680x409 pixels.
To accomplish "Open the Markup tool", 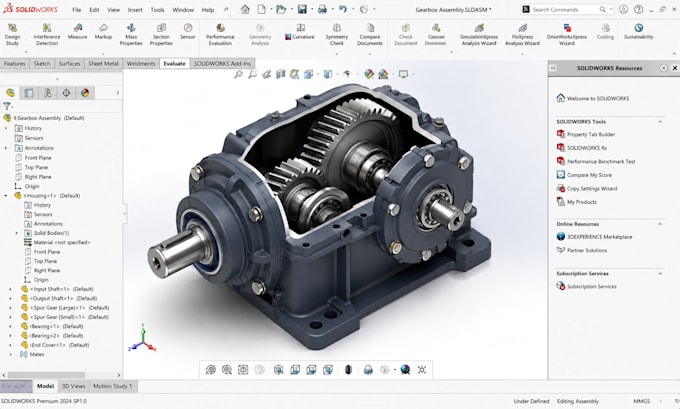I will coord(103,32).
